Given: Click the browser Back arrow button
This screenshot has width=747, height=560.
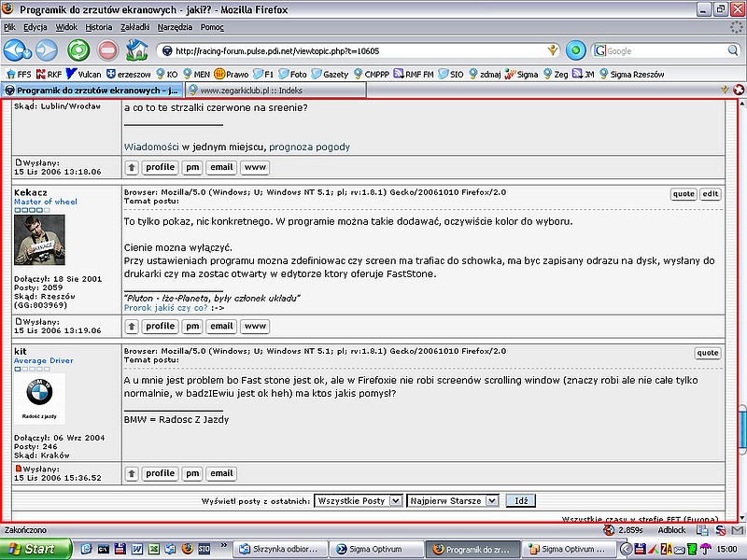Looking at the screenshot, I should [x=16, y=50].
